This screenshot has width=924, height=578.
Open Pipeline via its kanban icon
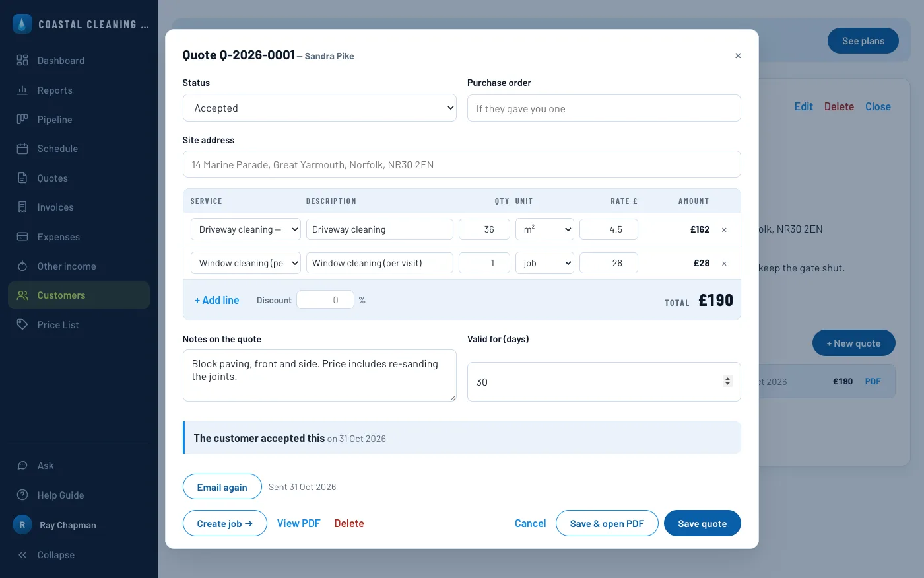[x=22, y=119]
